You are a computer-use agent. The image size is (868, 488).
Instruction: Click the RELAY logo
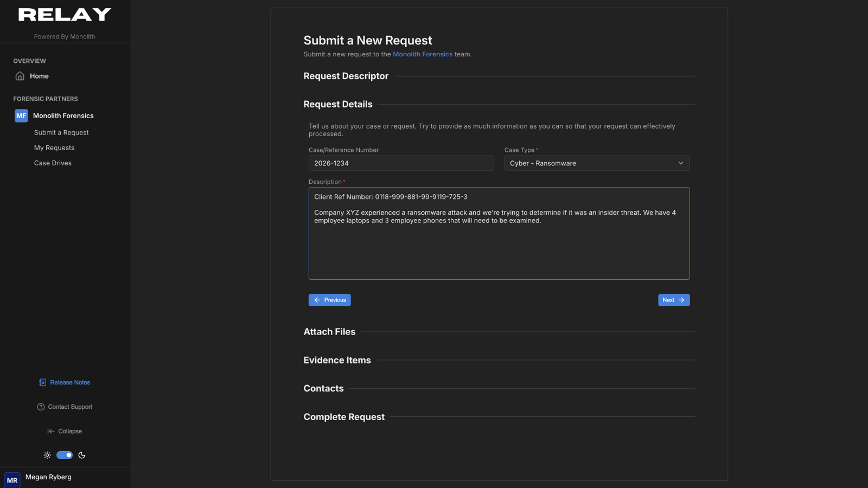(65, 15)
